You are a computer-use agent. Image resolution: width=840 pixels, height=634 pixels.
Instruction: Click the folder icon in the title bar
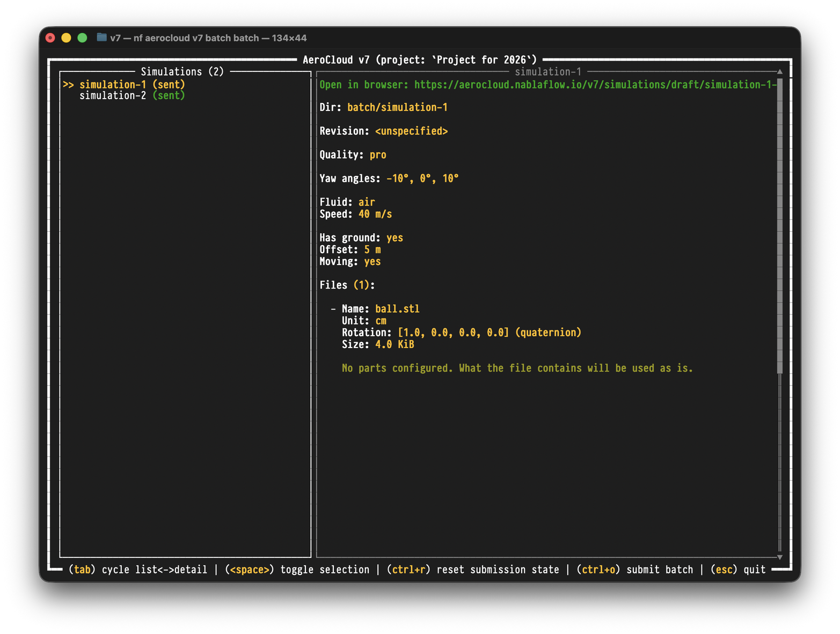pos(101,38)
